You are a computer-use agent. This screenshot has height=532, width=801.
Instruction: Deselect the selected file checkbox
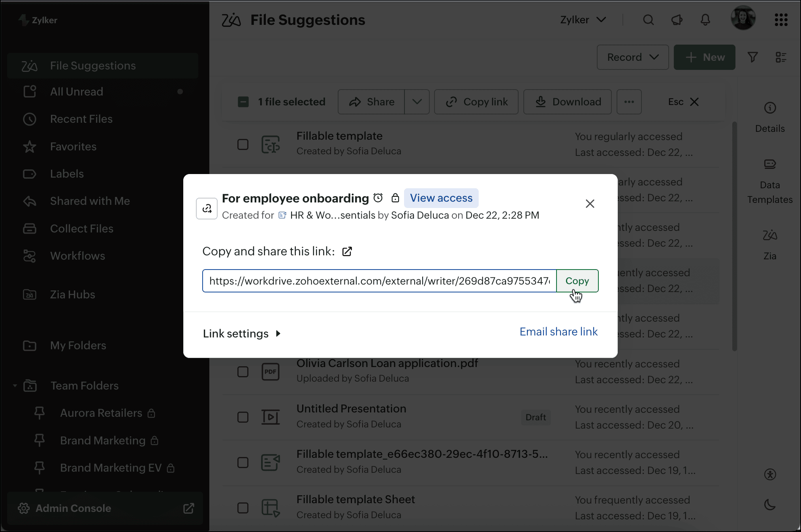coord(243,102)
